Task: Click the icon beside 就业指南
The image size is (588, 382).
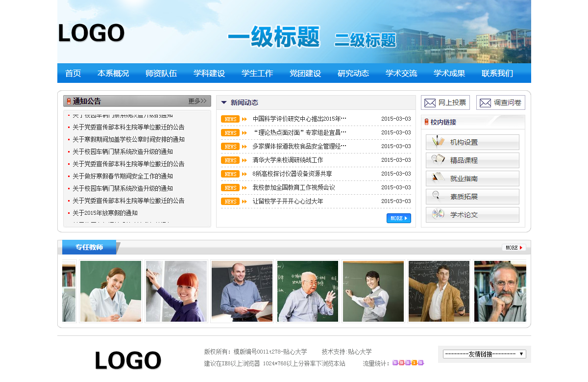Action: 438,178
